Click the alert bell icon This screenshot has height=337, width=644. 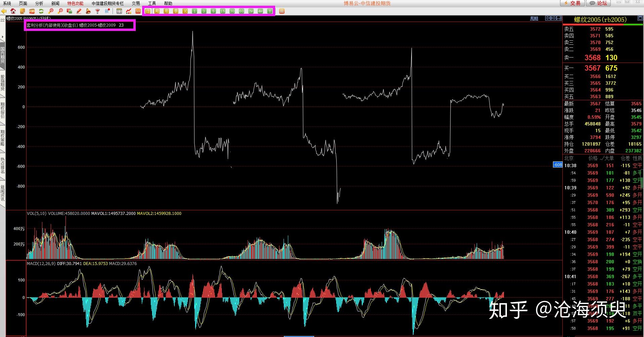pyautogui.click(x=88, y=11)
